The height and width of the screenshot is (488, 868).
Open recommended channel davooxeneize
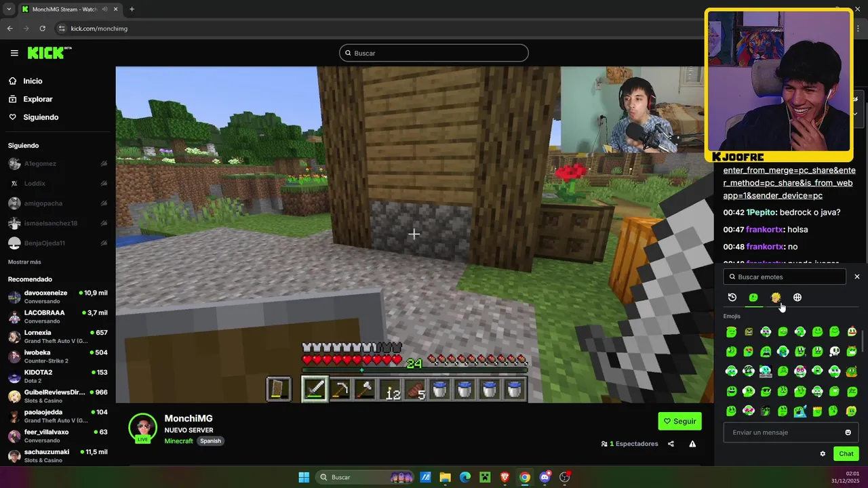click(x=58, y=297)
